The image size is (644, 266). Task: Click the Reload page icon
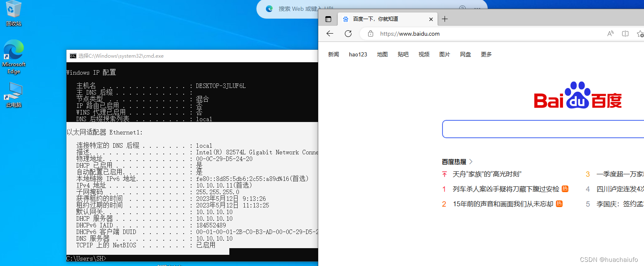coord(348,34)
